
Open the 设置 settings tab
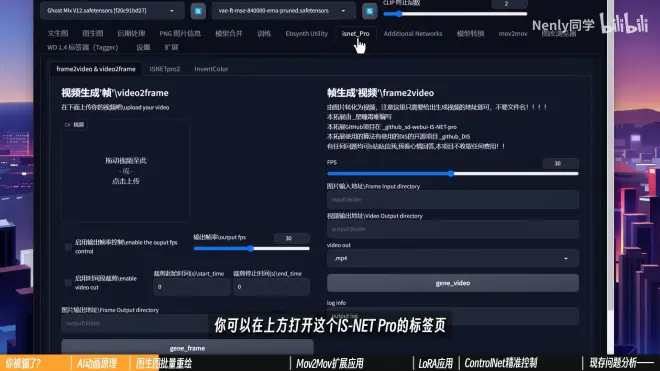coord(143,48)
